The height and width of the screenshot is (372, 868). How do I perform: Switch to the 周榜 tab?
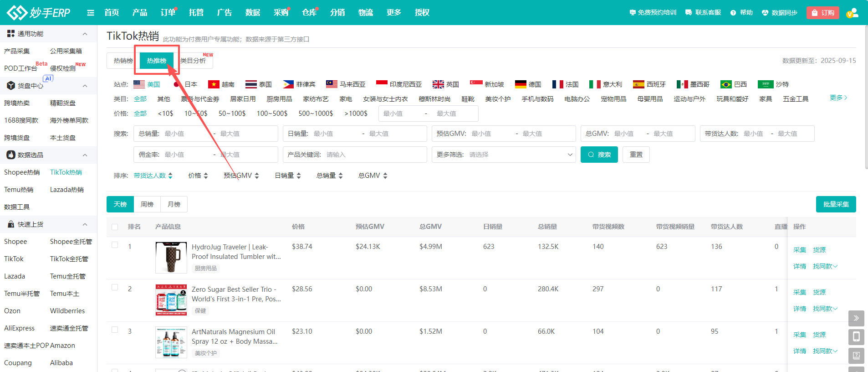(147, 204)
